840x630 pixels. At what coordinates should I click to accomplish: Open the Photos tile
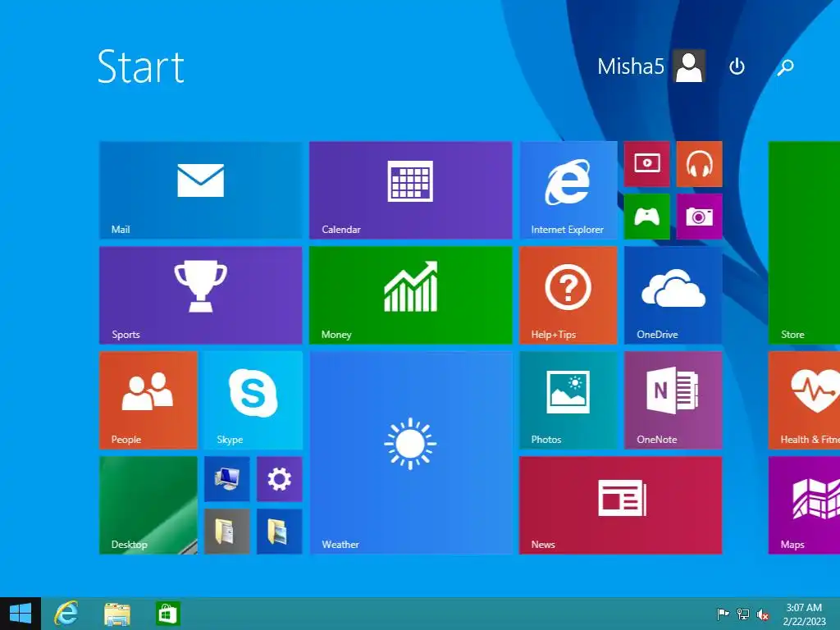point(568,400)
